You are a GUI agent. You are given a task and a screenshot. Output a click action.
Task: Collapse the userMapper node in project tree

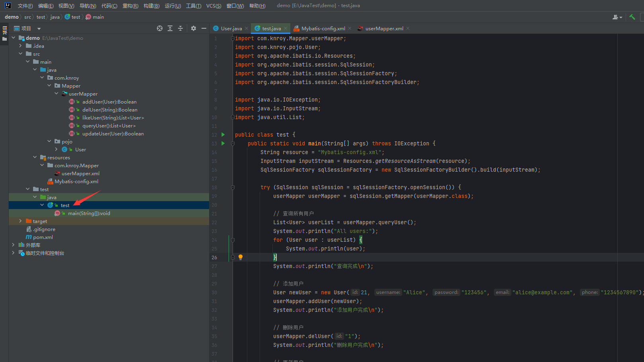tap(57, 94)
